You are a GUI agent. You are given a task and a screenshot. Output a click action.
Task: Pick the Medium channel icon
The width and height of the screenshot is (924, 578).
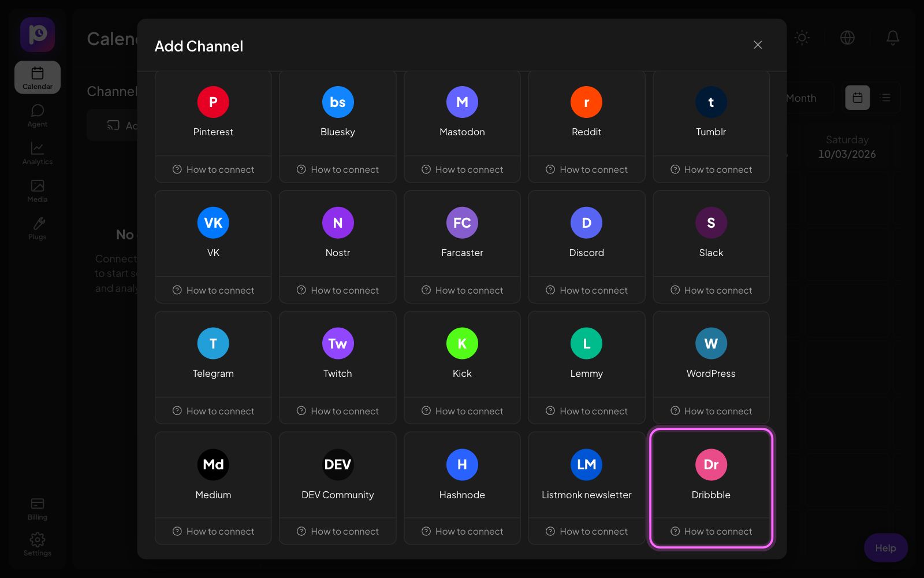click(213, 464)
